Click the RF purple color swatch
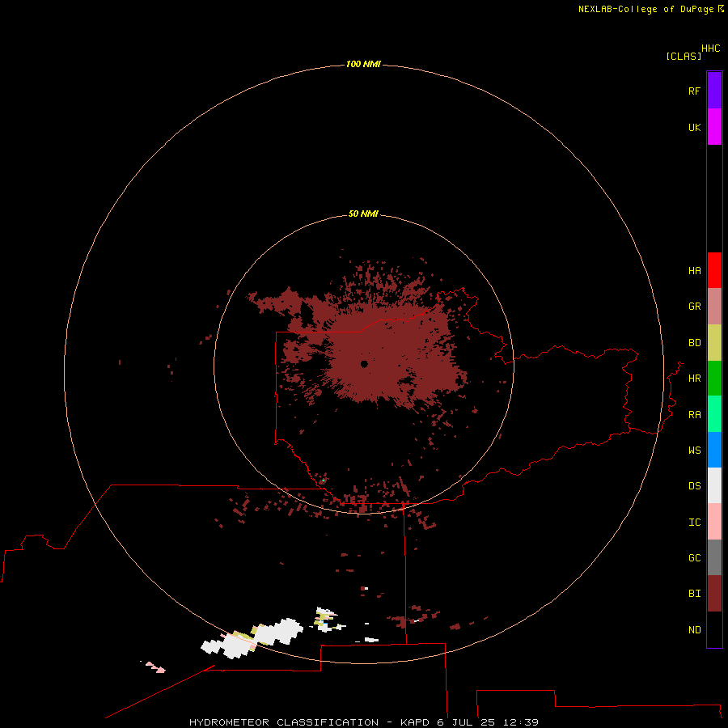728x728 pixels. pos(714,91)
